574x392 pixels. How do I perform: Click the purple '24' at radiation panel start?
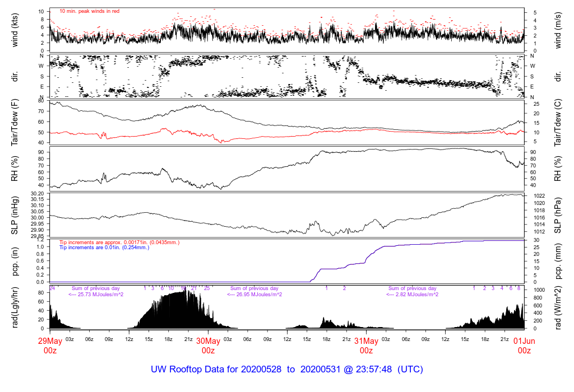[52, 288]
